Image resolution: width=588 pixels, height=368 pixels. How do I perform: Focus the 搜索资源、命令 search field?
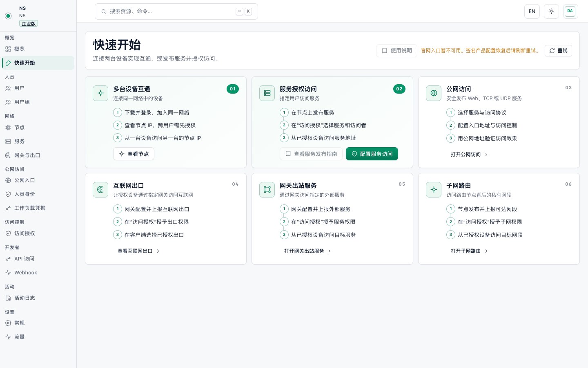coord(176,11)
